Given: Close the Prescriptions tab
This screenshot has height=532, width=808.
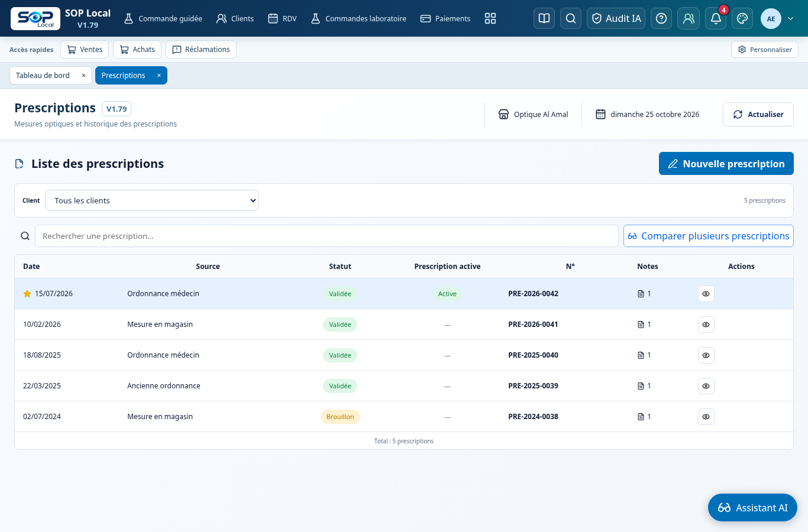Looking at the screenshot, I should (159, 76).
